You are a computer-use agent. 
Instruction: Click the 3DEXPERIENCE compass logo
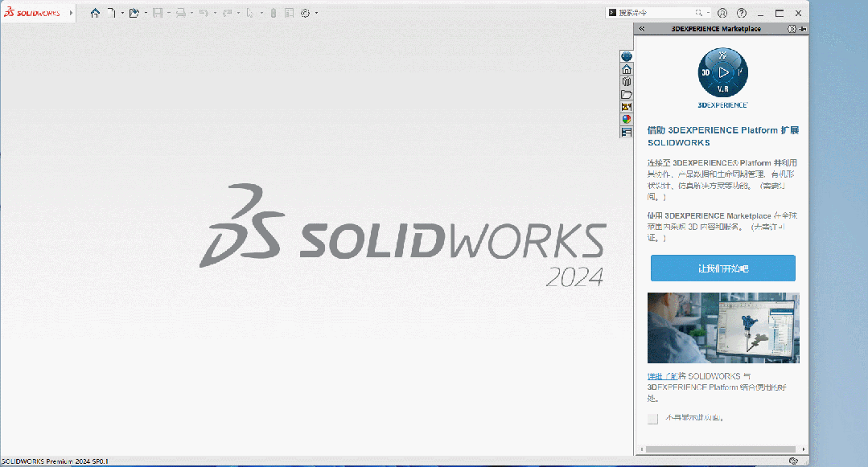pos(723,72)
